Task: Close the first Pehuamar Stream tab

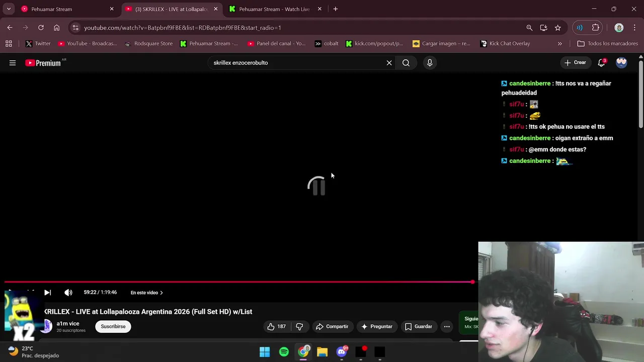Action: [x=112, y=9]
